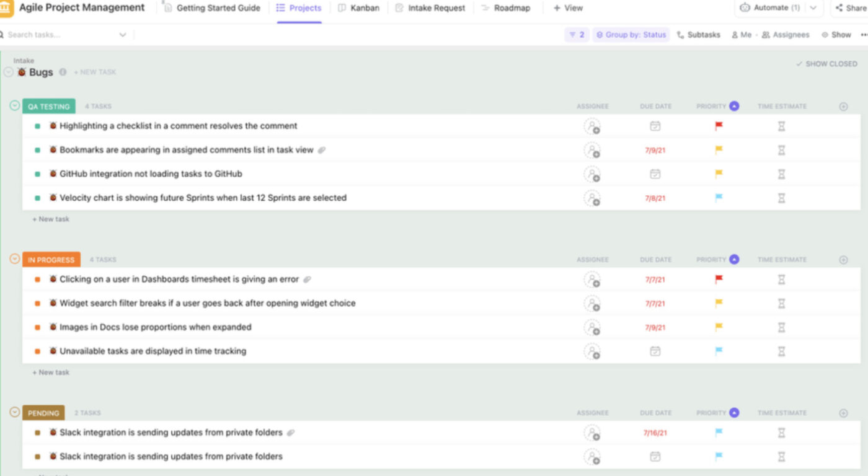Click New task under In Progress

click(x=51, y=372)
